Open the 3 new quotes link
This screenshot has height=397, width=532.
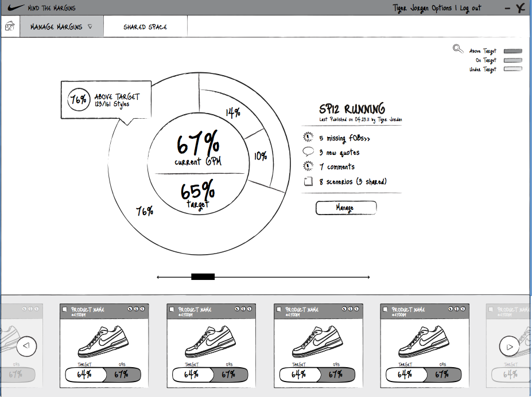click(x=339, y=153)
